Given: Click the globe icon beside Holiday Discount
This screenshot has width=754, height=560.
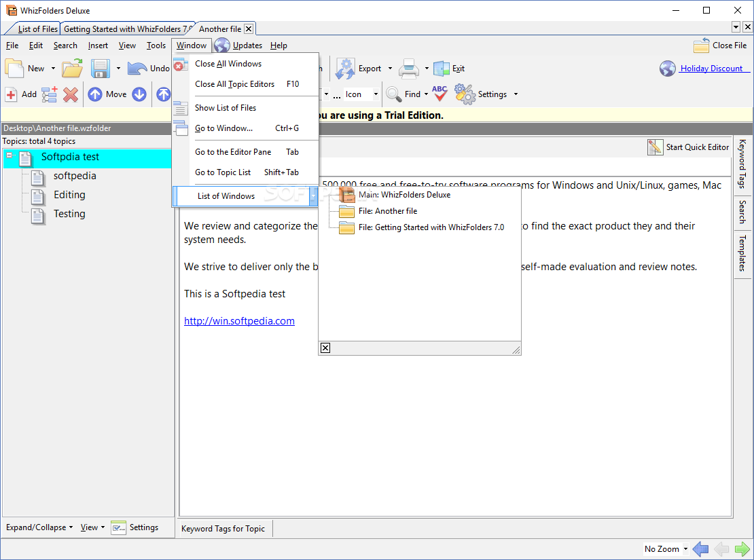Looking at the screenshot, I should (x=668, y=69).
